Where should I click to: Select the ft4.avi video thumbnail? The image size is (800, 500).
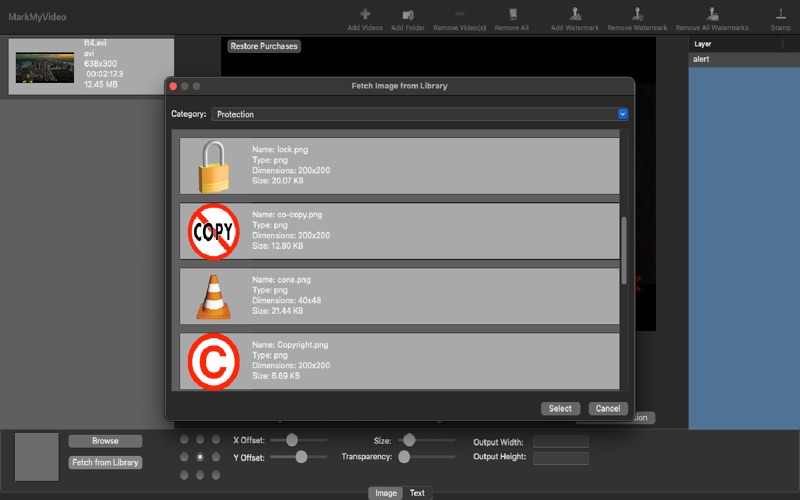point(45,67)
